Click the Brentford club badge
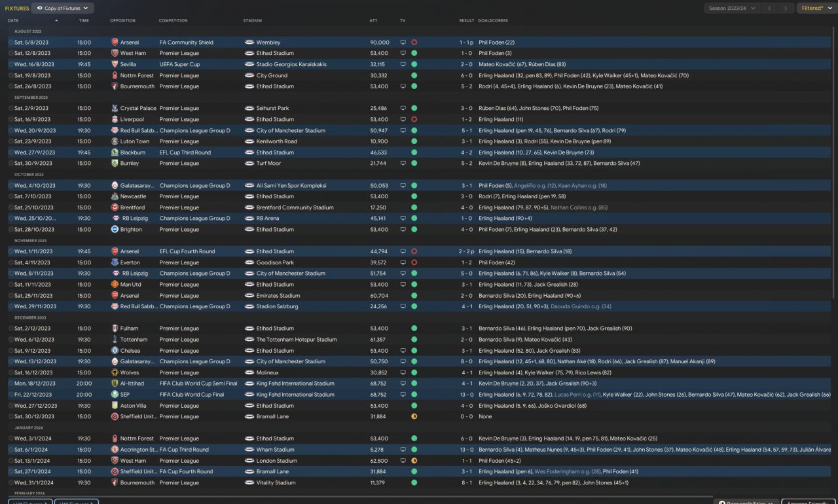Viewport: 838px width, 504px height. tap(115, 207)
